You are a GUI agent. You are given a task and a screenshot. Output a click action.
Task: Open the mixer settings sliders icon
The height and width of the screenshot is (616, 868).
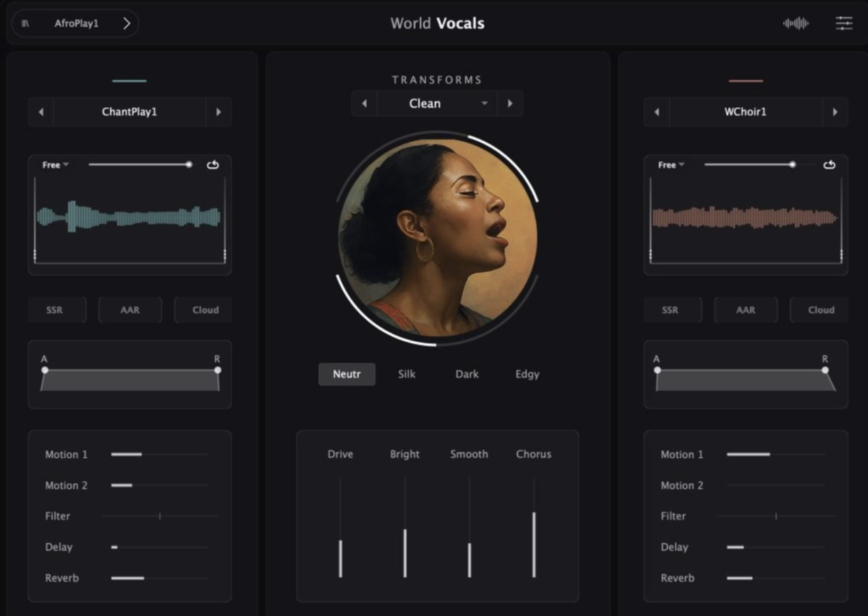pos(844,23)
